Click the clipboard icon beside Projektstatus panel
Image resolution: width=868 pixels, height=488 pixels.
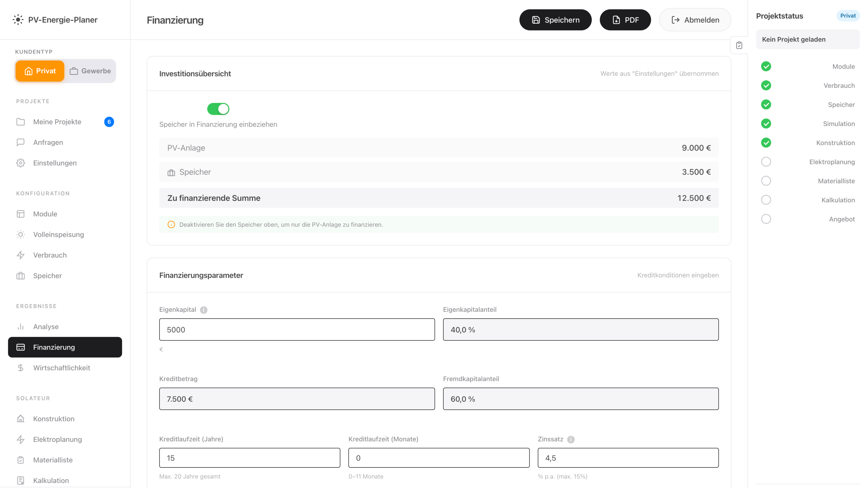click(x=739, y=45)
